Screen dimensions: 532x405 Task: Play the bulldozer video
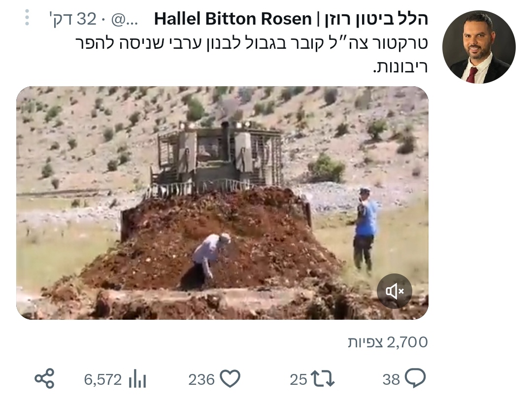(x=222, y=202)
